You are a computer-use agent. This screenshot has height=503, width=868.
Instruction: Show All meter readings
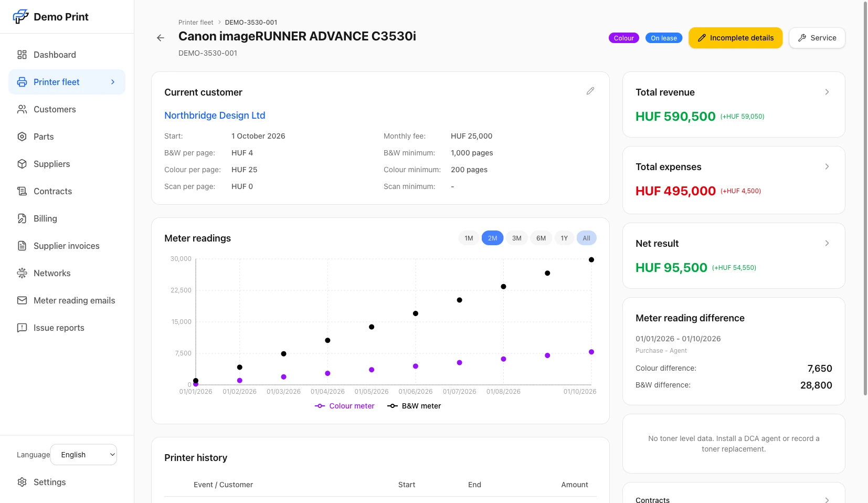pyautogui.click(x=586, y=238)
